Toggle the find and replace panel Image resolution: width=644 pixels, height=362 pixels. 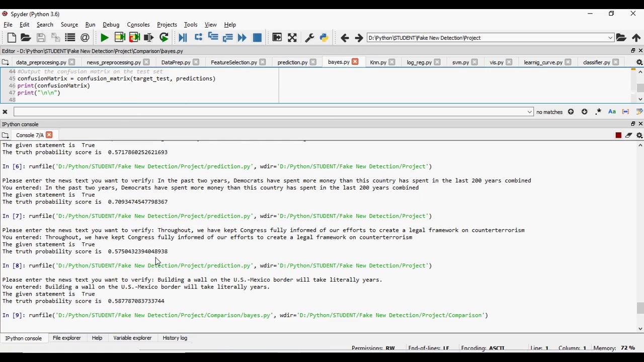tap(639, 112)
